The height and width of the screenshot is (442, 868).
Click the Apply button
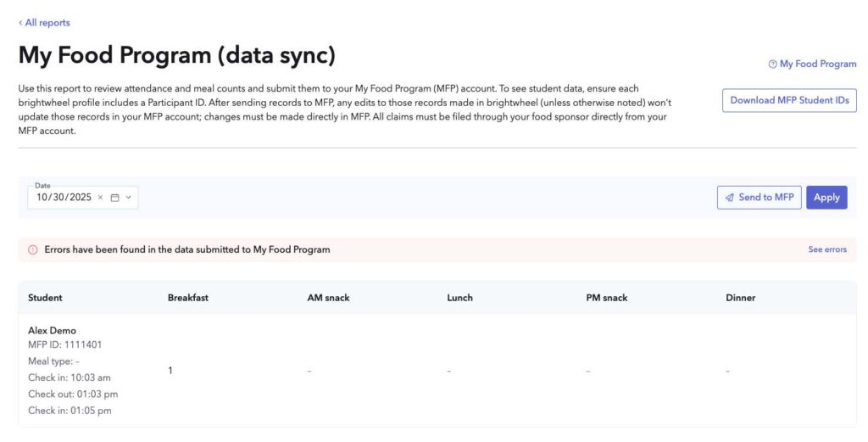click(826, 198)
